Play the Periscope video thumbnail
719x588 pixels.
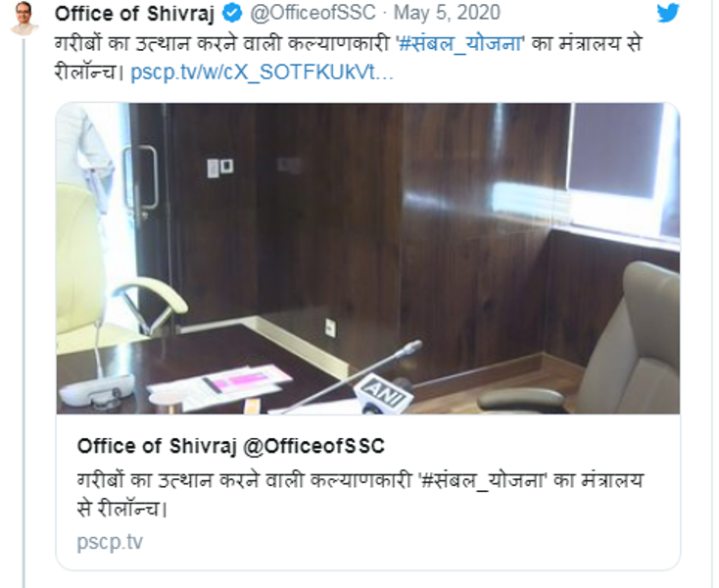tap(367, 258)
